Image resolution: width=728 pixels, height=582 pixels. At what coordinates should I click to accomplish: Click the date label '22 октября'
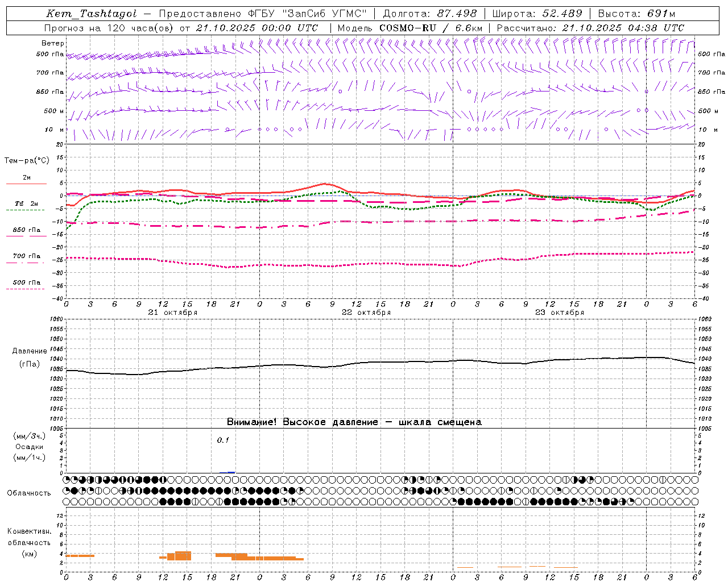(366, 313)
